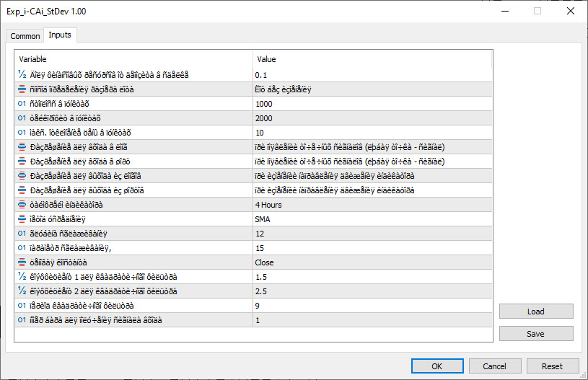Image resolution: width=588 pixels, height=380 pixels.
Task: Click the integer icon in the row valued 12
Action: pyautogui.click(x=22, y=234)
